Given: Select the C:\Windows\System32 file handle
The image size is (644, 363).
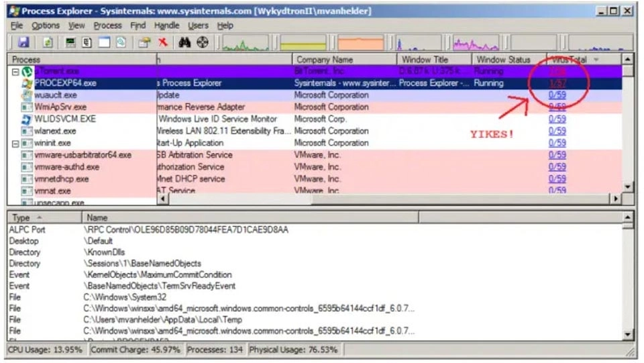Looking at the screenshot, I should (x=315, y=297).
